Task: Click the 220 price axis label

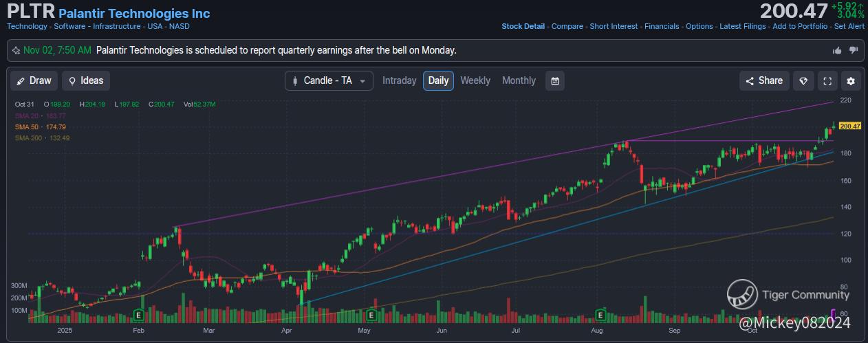Action: (x=846, y=100)
